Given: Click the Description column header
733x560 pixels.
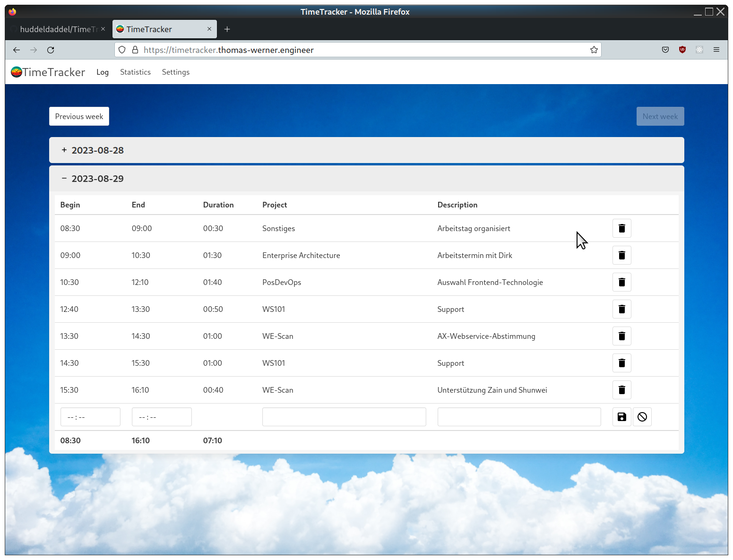Looking at the screenshot, I should (457, 205).
